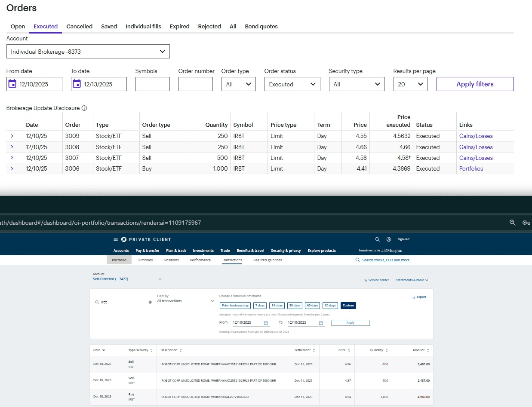This screenshot has width=532, height=407.
Task: Choose the Prior business day timeframe
Action: point(235,306)
